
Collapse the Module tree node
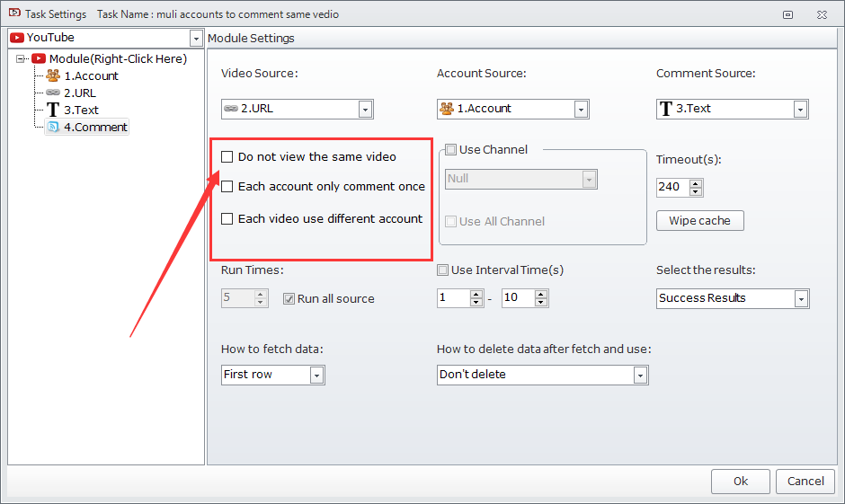[x=22, y=59]
